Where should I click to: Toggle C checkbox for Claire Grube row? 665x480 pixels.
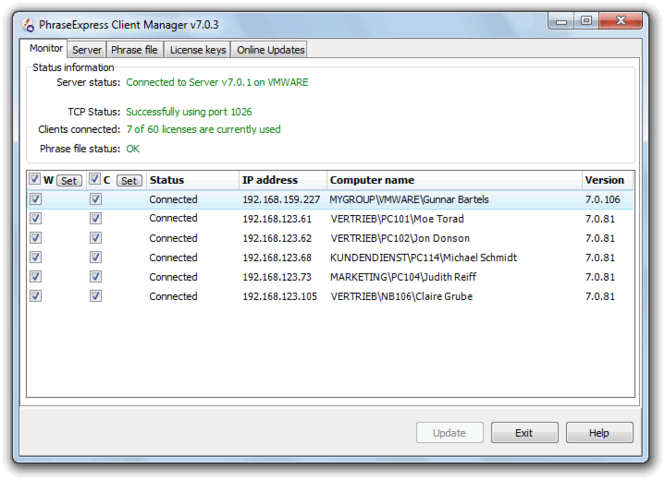[96, 296]
